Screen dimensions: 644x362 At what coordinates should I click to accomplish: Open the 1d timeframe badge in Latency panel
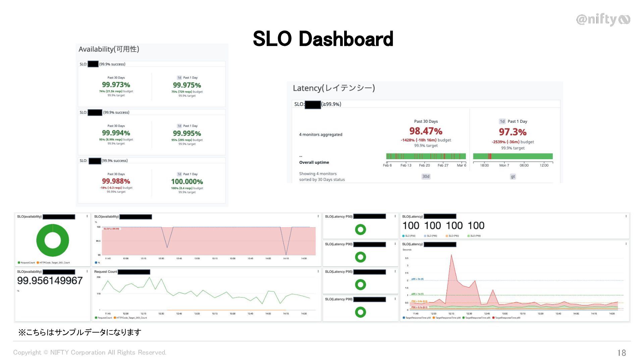[502, 121]
